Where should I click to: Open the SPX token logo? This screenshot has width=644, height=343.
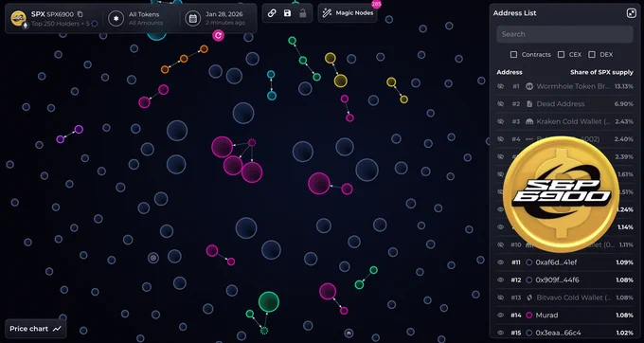(19, 18)
